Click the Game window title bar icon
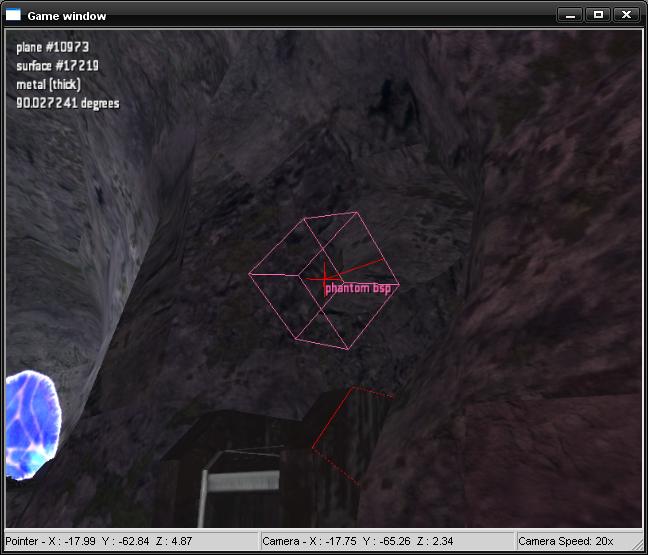This screenshot has width=648, height=555. point(13,14)
